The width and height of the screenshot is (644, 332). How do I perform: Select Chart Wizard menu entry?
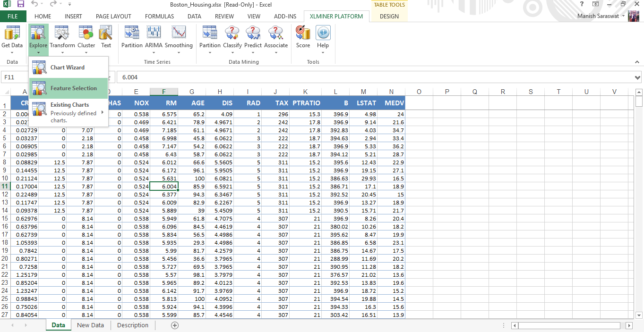coord(68,68)
